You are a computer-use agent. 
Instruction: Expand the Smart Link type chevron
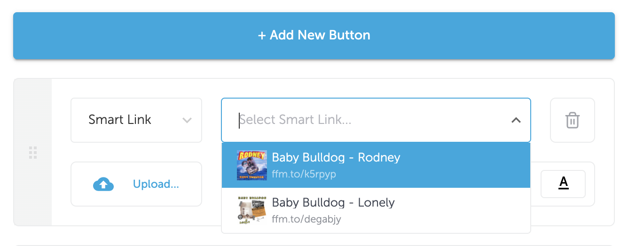(187, 120)
